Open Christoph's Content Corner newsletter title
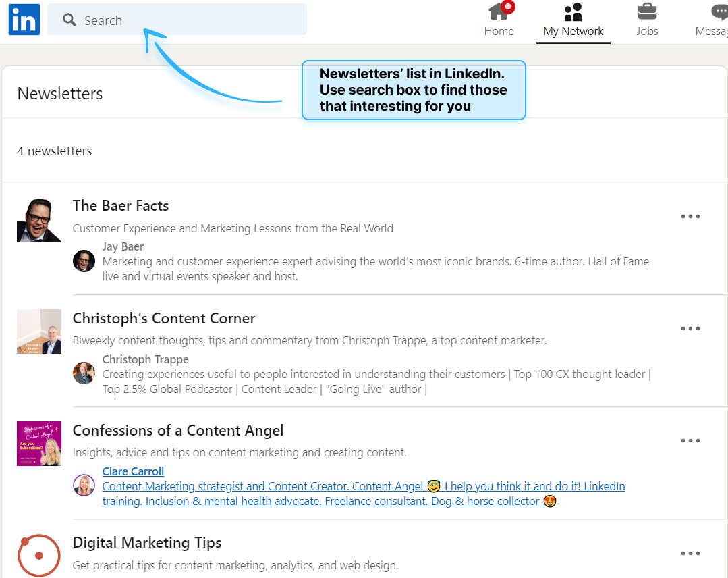The image size is (728, 578). tap(164, 318)
